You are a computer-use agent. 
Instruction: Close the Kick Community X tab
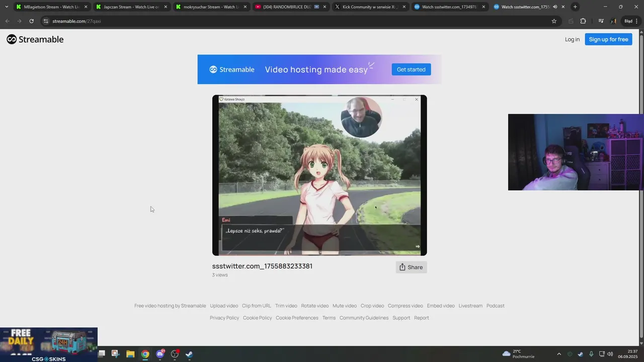click(404, 7)
